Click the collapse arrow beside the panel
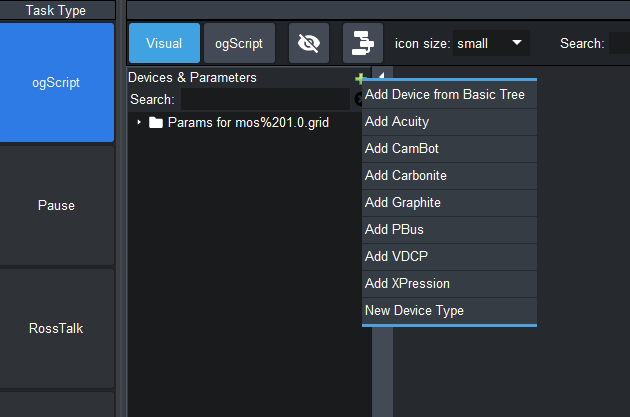The image size is (630, 417). click(x=380, y=78)
